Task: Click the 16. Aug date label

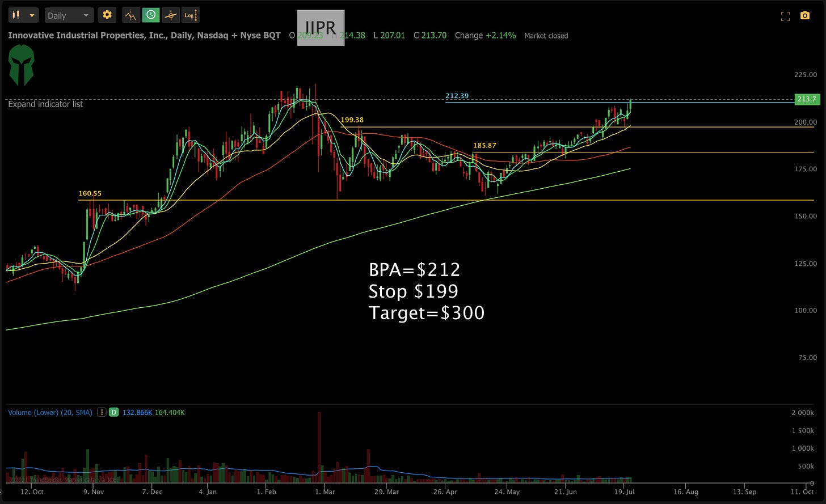Action: click(685, 492)
